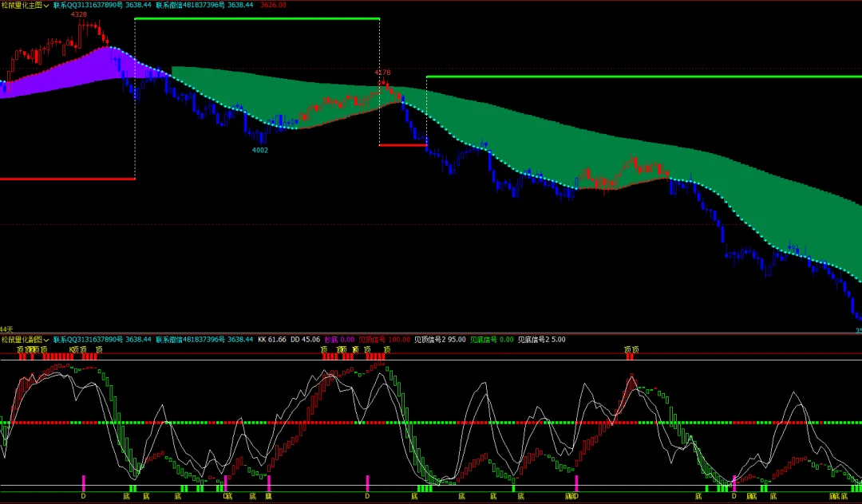The image size is (862, 504).
Task: Select the 见顶信号 100.00 readout
Action: (x=384, y=339)
